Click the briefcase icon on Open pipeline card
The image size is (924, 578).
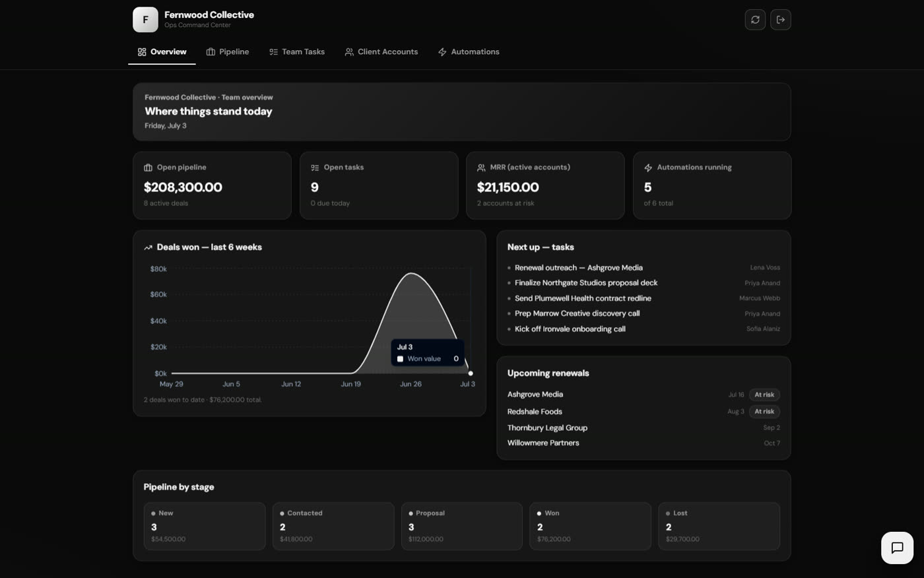(148, 168)
